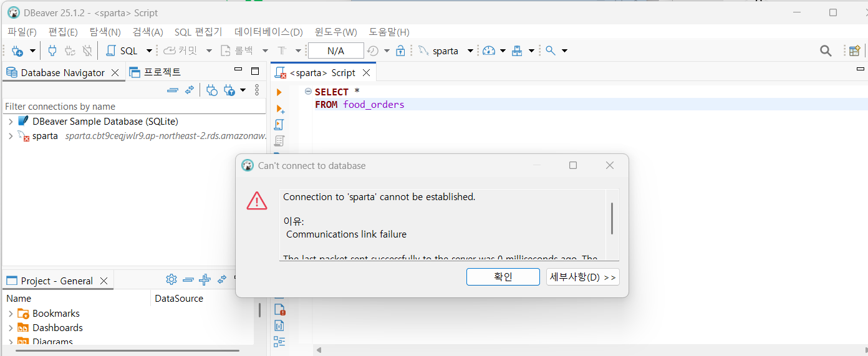The image size is (868, 356).
Task: Expand the sparta connection node
Action: pyautogui.click(x=11, y=136)
